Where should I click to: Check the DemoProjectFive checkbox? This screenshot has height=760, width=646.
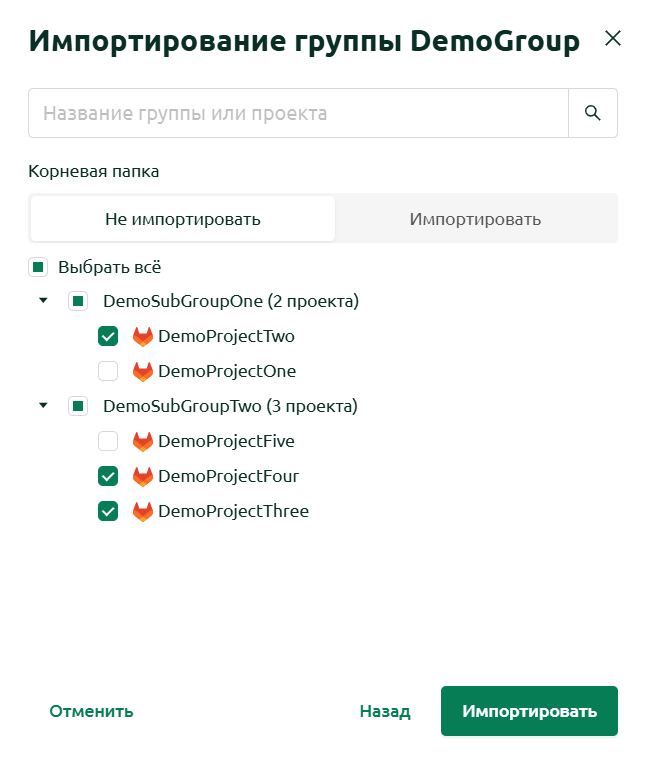(x=108, y=442)
